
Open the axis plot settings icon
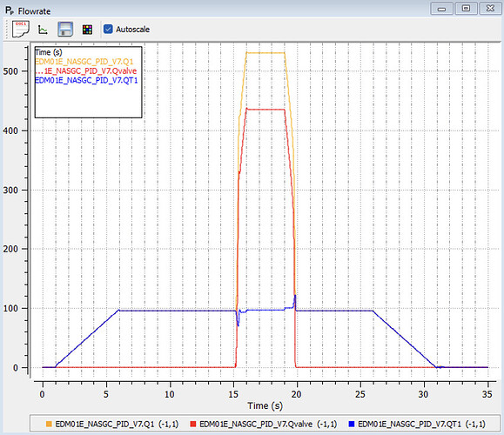click(43, 30)
